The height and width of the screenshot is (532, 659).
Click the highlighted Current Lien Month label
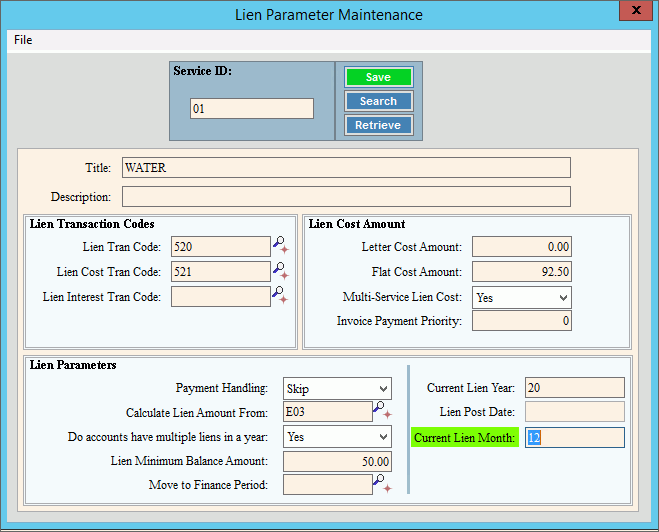point(464,437)
